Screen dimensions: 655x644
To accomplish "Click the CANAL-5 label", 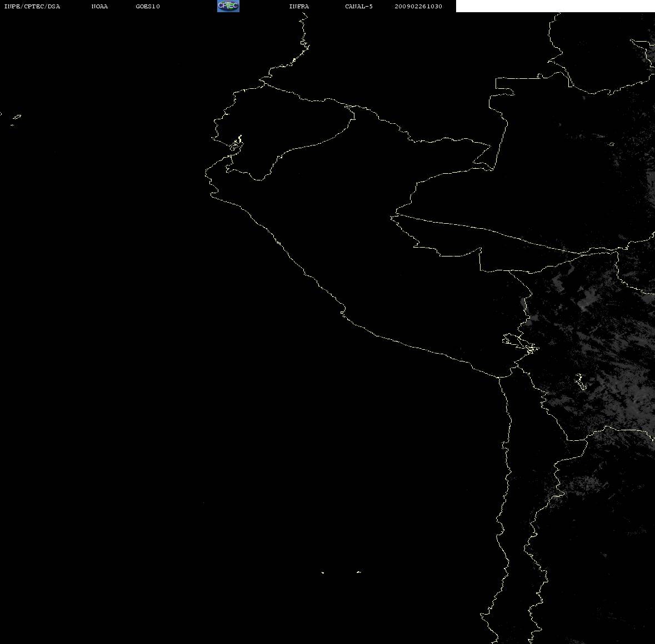I will tap(359, 6).
